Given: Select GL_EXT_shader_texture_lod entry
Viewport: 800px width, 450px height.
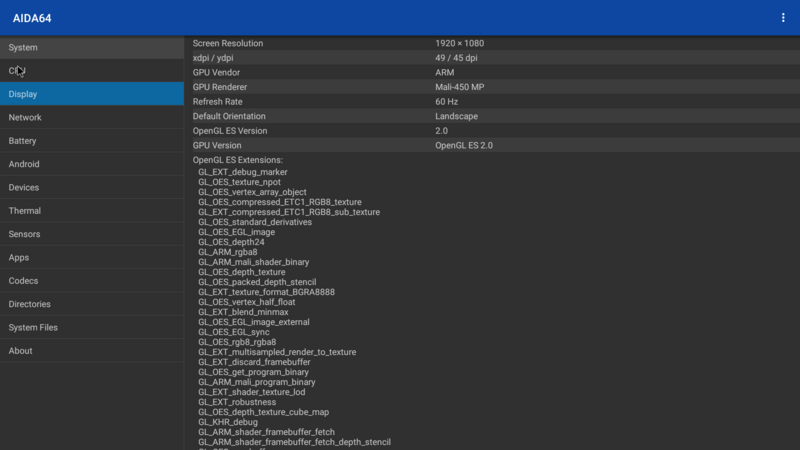Looking at the screenshot, I should coord(252,392).
